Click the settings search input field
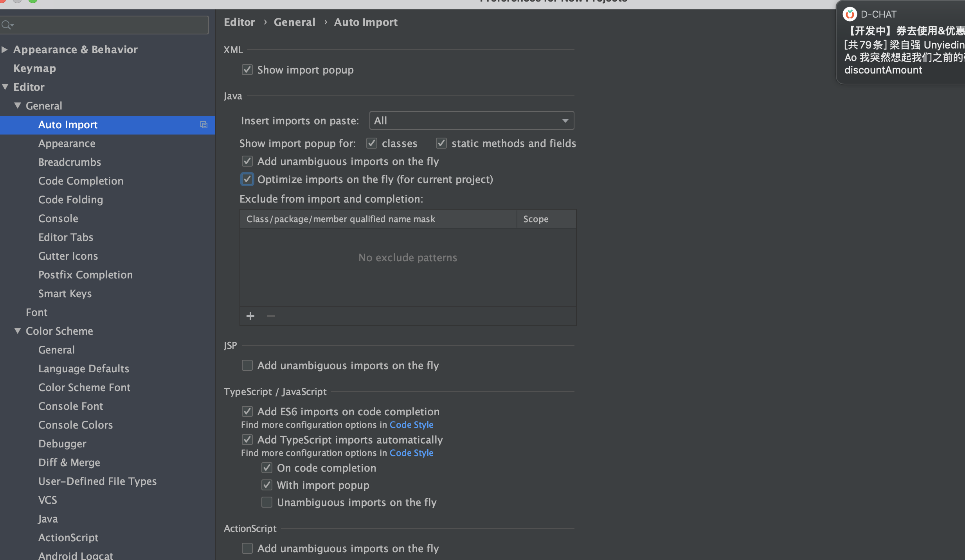The width and height of the screenshot is (965, 560). click(110, 25)
